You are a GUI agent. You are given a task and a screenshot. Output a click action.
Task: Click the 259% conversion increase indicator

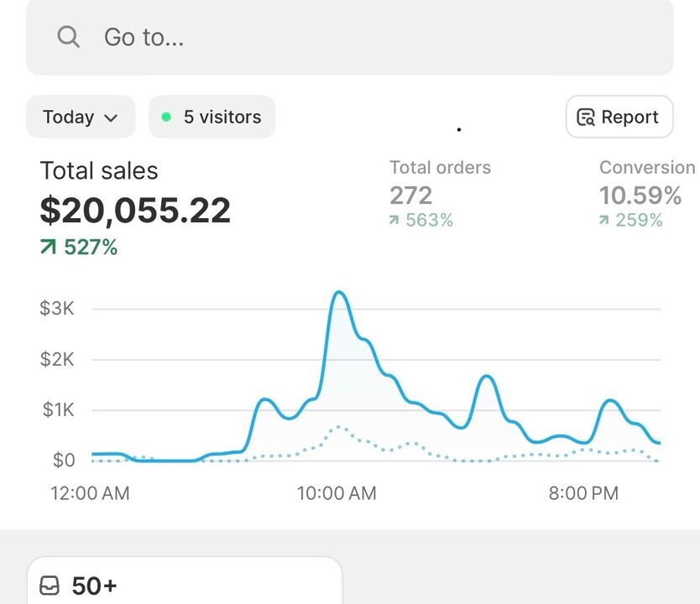pyautogui.click(x=630, y=220)
